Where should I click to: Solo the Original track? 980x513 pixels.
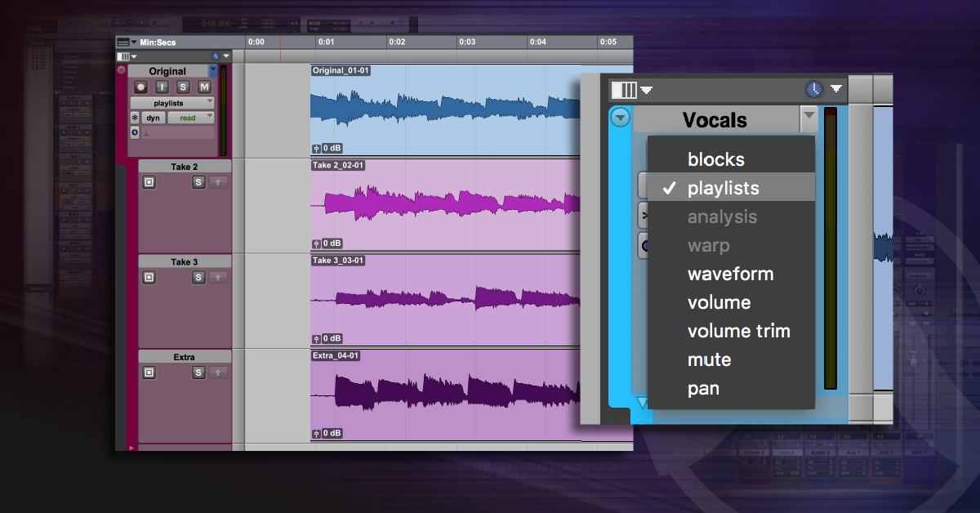[x=183, y=87]
